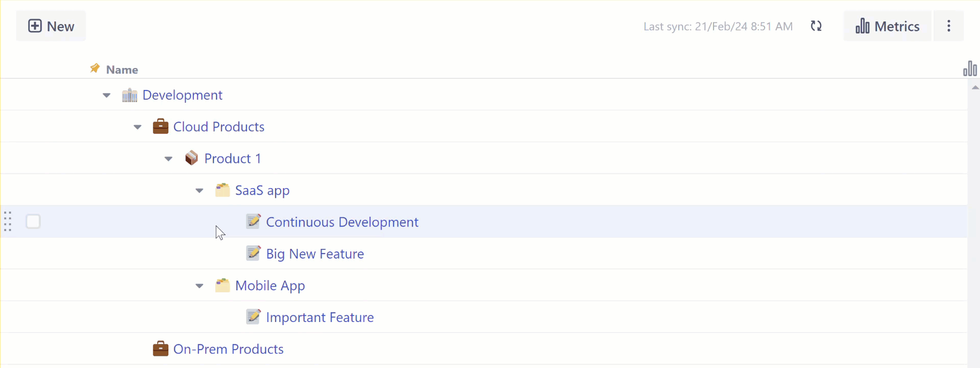Click the Development building icon
Viewport: 980px width, 368px height.
(x=130, y=96)
